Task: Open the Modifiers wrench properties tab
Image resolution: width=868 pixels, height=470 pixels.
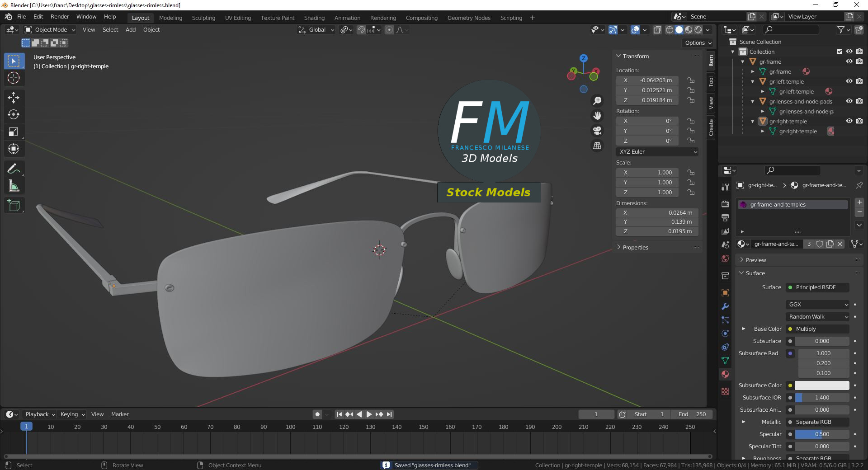Action: pos(725,306)
